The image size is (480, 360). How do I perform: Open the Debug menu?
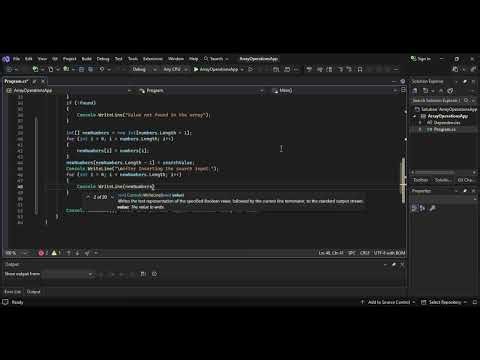[103, 59]
